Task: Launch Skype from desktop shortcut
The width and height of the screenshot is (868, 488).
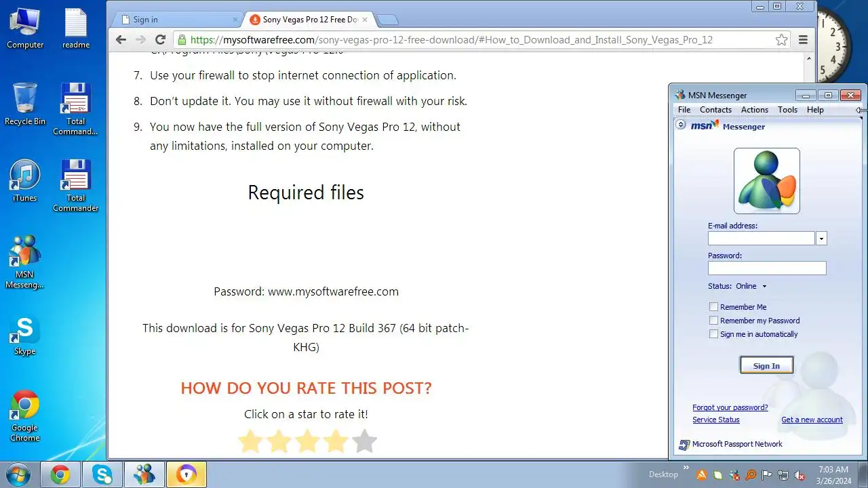Action: (25, 335)
